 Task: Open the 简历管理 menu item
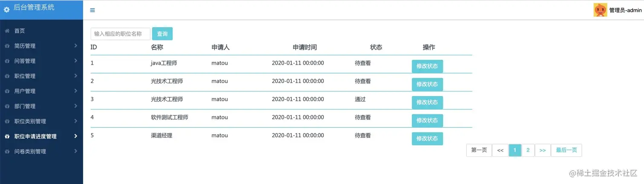(x=25, y=46)
